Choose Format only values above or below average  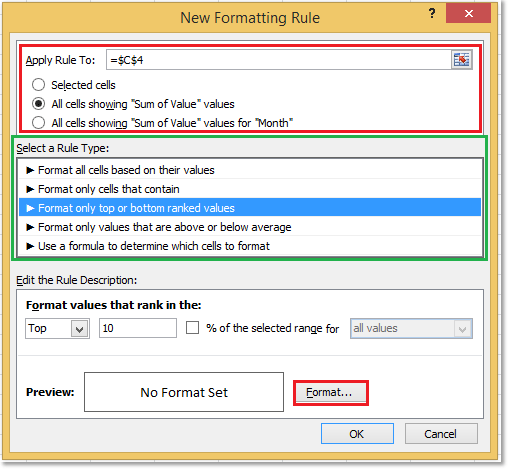[250, 227]
